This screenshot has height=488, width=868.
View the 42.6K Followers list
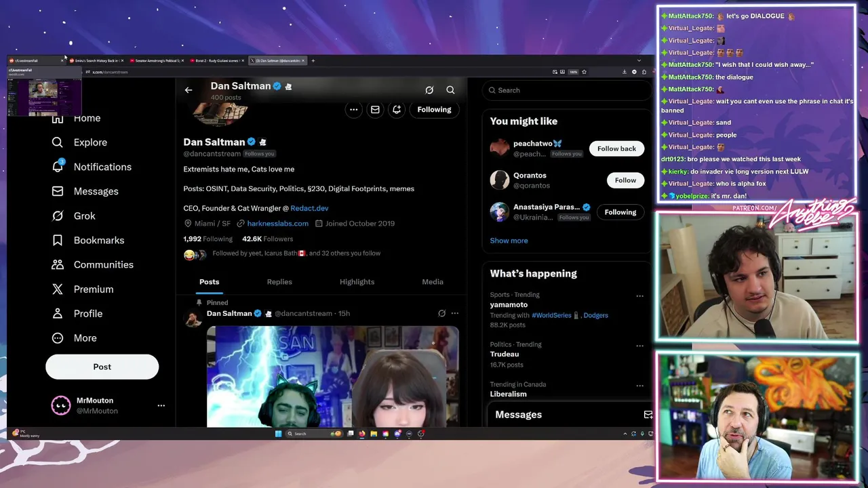click(x=267, y=239)
